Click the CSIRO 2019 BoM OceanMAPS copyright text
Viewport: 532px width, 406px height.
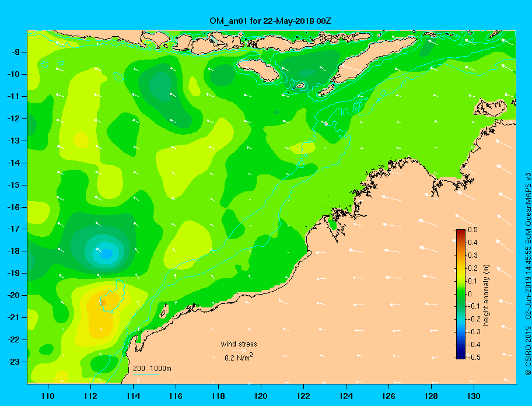click(x=527, y=274)
